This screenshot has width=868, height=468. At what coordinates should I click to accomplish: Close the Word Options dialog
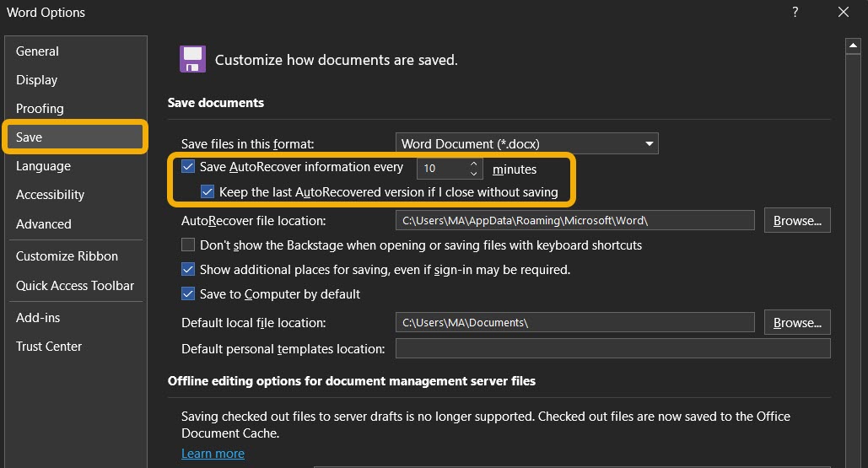click(843, 12)
